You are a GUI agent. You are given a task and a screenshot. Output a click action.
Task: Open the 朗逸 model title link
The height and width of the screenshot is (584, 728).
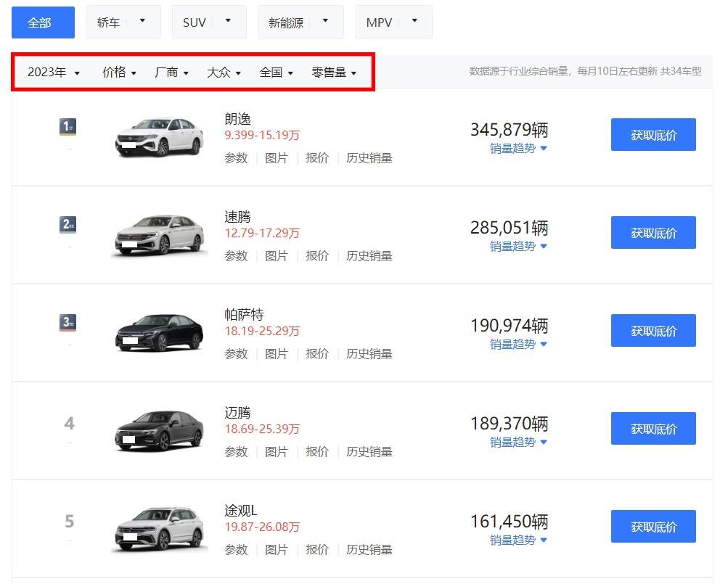(x=238, y=119)
